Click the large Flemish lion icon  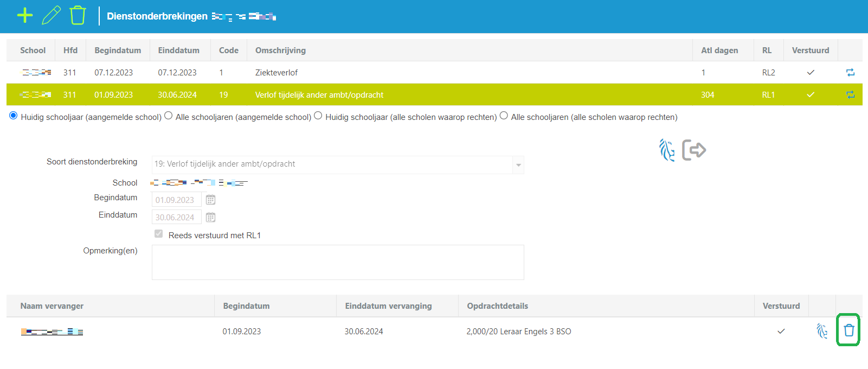pos(666,150)
